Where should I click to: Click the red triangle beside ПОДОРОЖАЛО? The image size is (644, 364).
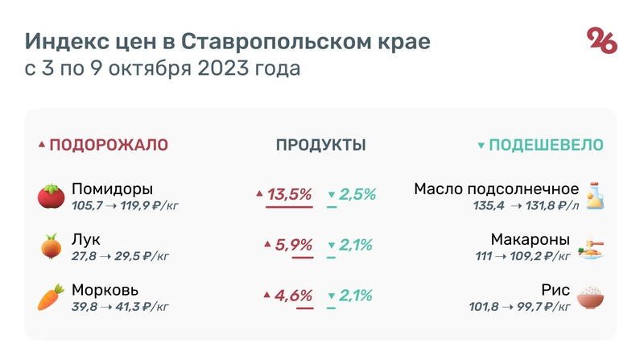pyautogui.click(x=42, y=146)
